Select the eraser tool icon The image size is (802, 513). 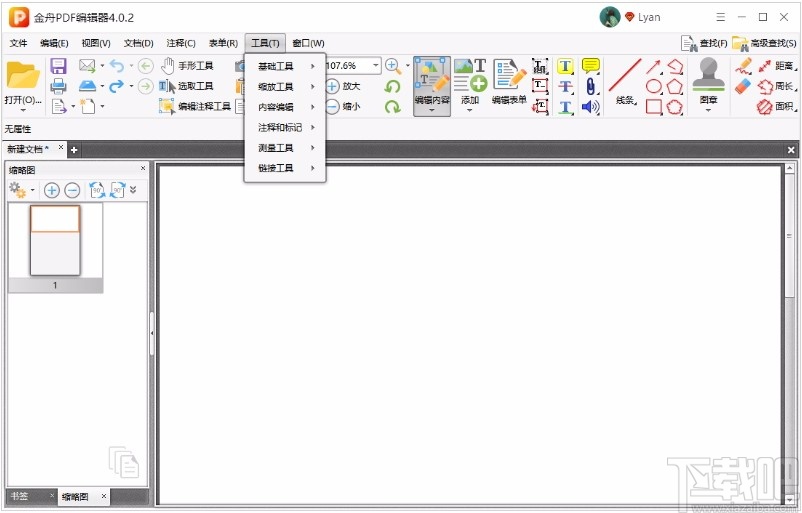[743, 86]
